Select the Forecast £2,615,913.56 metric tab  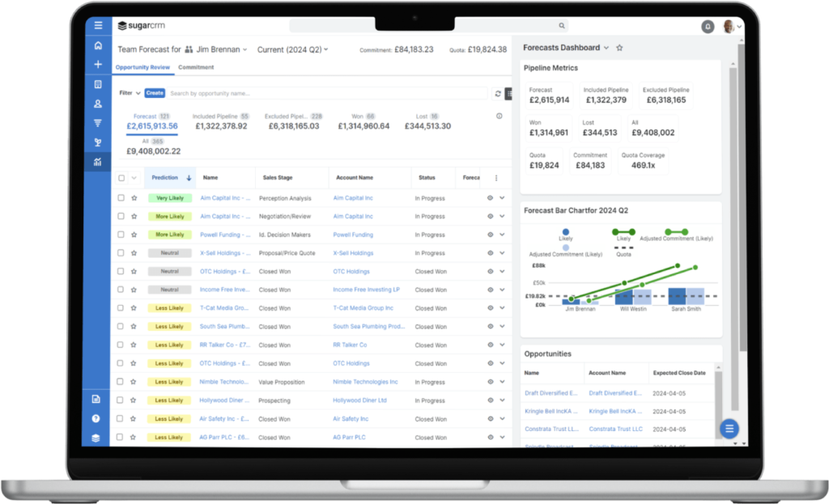pyautogui.click(x=151, y=122)
